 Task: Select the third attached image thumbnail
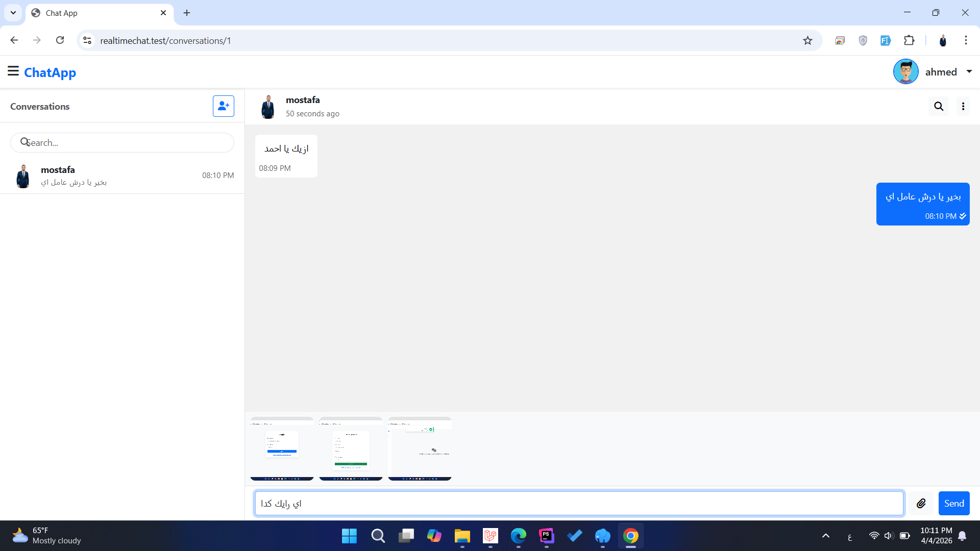[420, 448]
